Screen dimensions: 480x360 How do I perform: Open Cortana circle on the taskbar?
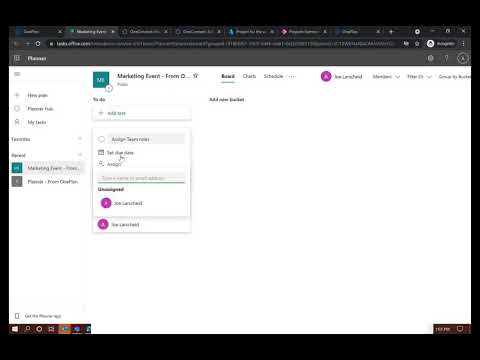coord(39,329)
